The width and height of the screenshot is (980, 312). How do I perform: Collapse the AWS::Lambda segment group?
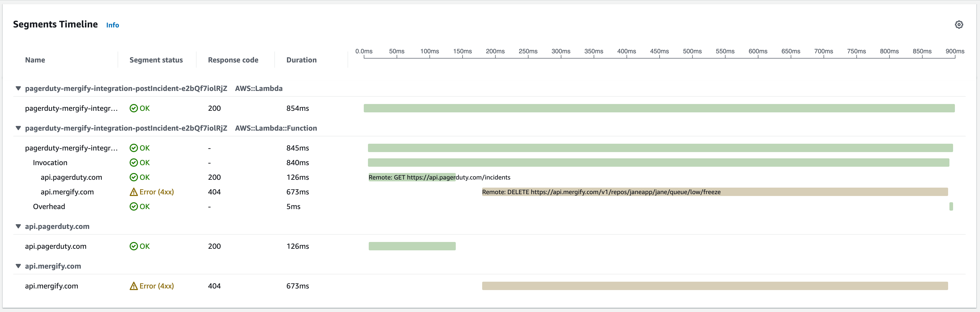tap(18, 88)
